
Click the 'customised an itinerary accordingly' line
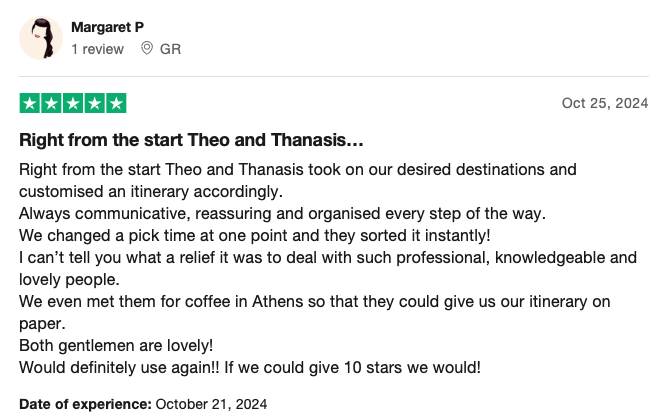pos(151,192)
